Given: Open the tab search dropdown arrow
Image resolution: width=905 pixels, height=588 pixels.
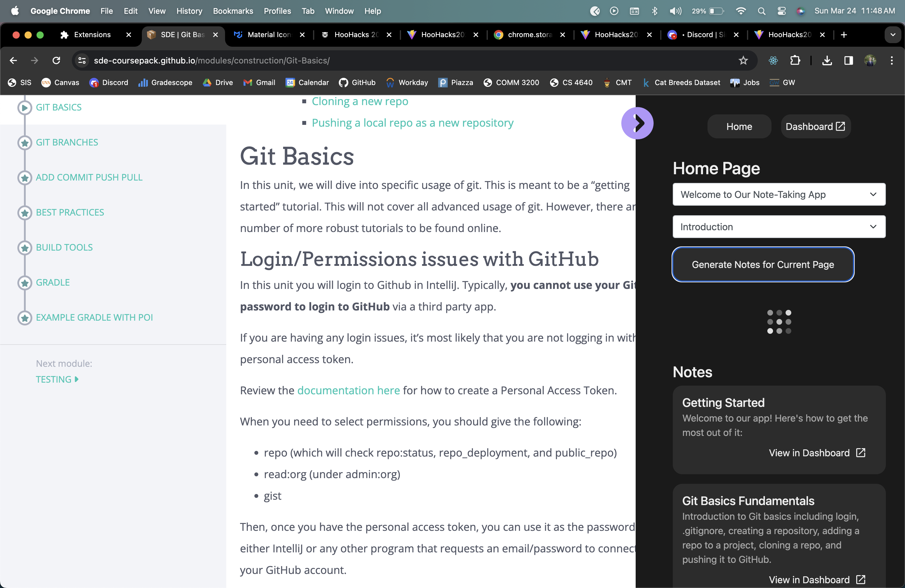Looking at the screenshot, I should pyautogui.click(x=892, y=35).
